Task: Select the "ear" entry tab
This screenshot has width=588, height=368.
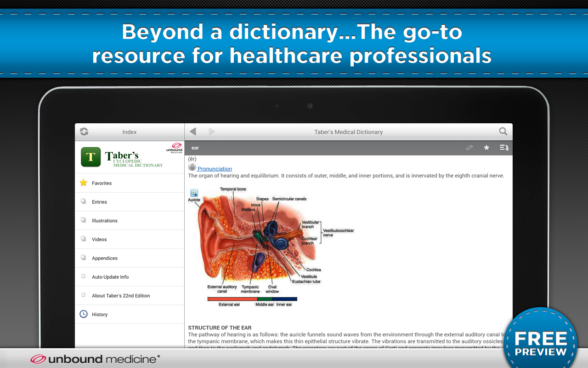Action: click(x=195, y=148)
